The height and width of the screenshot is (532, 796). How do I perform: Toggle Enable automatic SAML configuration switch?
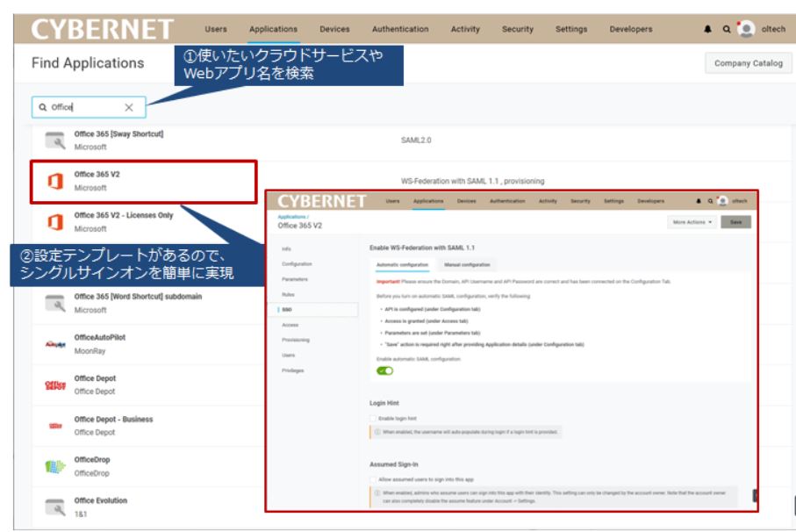[x=384, y=370]
